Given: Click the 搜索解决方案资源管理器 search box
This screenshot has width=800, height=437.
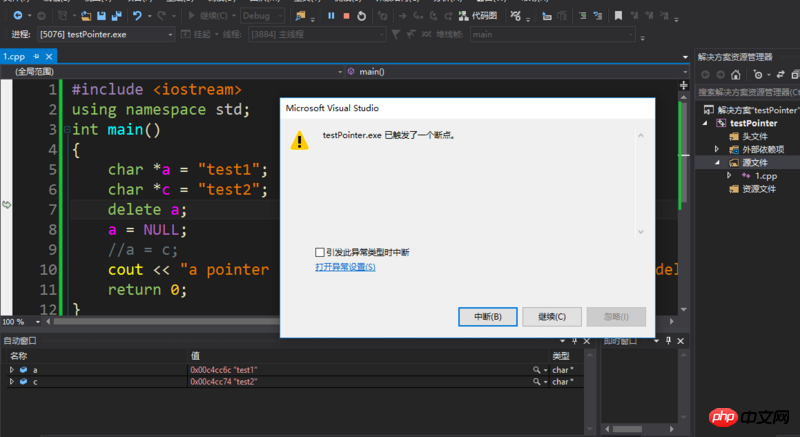Looking at the screenshot, I should 748,92.
